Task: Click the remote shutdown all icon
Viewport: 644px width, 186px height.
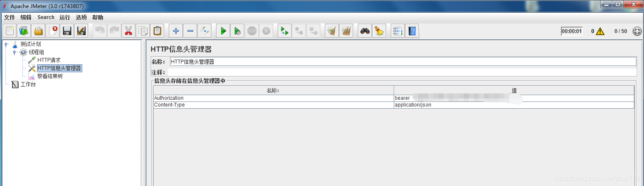Action: pos(314,31)
